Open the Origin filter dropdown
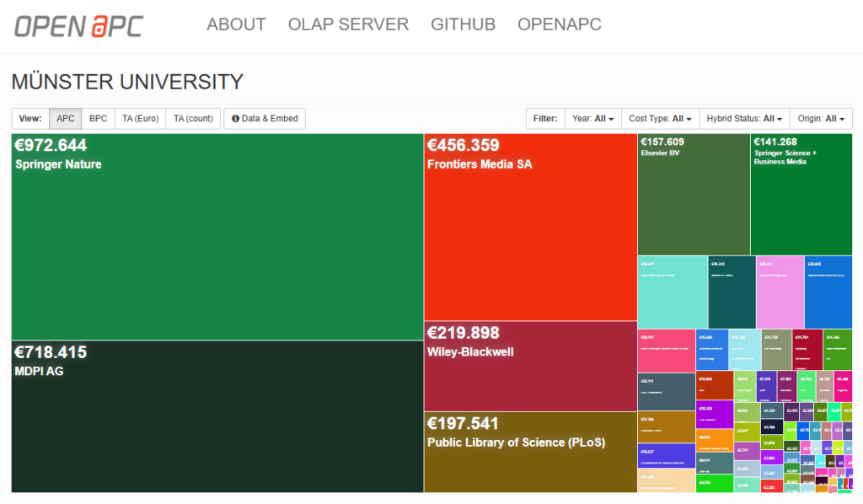The width and height of the screenshot is (863, 504). click(821, 118)
